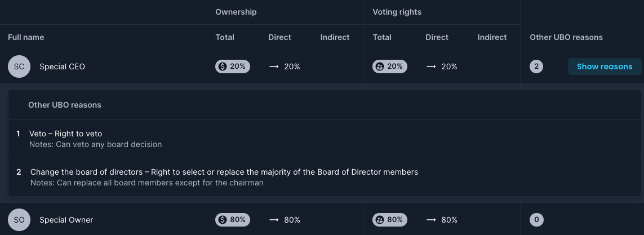Click the direct ownership arrow for Special CEO

[x=274, y=66]
